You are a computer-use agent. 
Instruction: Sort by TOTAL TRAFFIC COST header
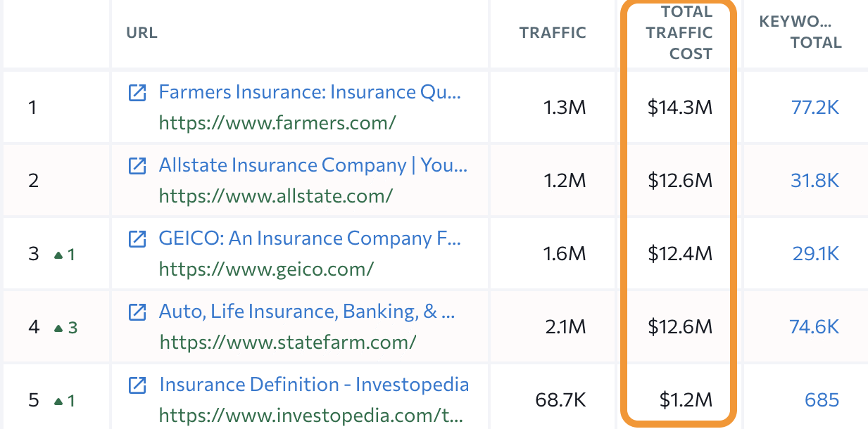tap(678, 32)
